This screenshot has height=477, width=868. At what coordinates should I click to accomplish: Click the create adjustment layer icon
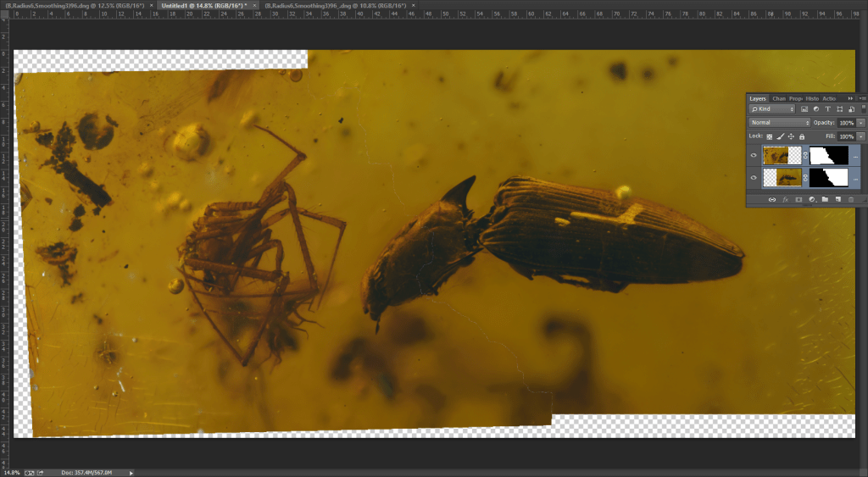click(x=811, y=200)
